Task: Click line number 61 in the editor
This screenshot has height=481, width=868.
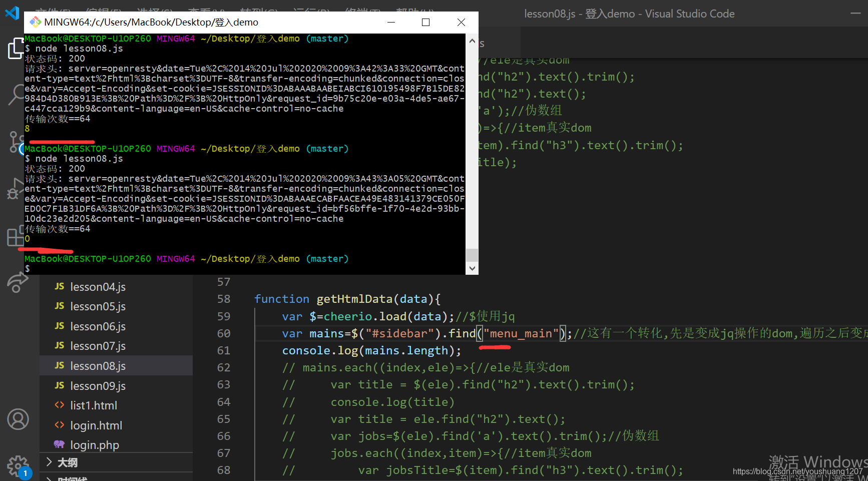Action: 224,350
